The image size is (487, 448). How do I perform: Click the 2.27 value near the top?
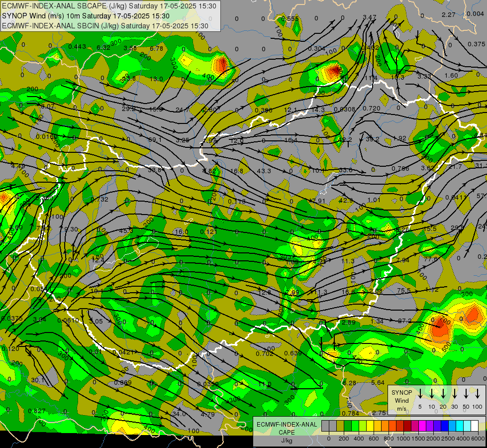pos(449,14)
